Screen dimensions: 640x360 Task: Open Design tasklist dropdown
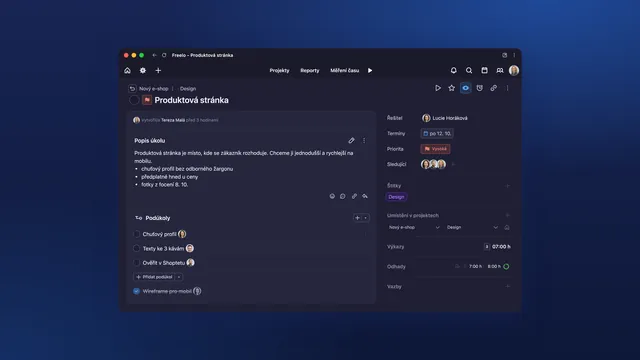(472, 227)
